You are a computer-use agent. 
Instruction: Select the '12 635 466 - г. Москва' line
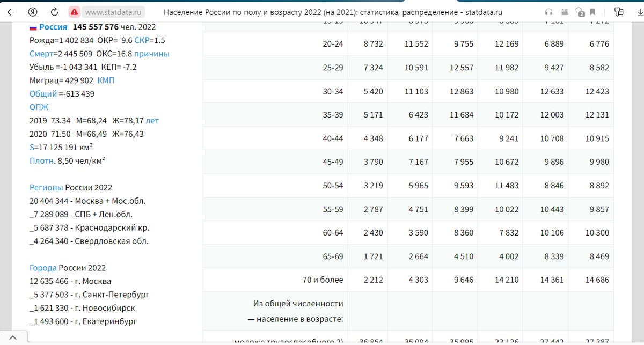click(x=70, y=281)
